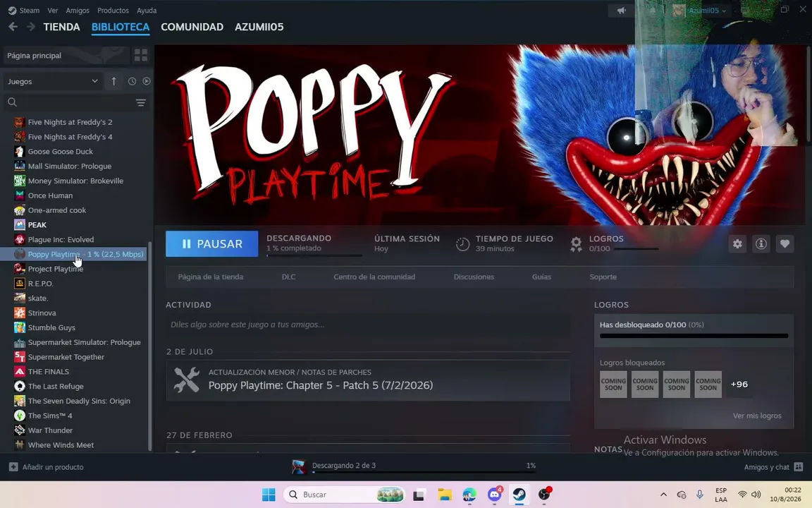Select the BIBLIOTECA tab
Viewport: 812px width, 508px height.
click(121, 27)
